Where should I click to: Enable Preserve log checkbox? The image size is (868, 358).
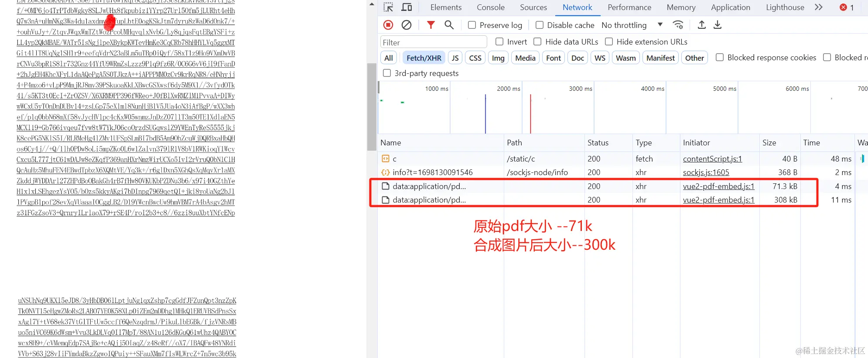coord(472,25)
